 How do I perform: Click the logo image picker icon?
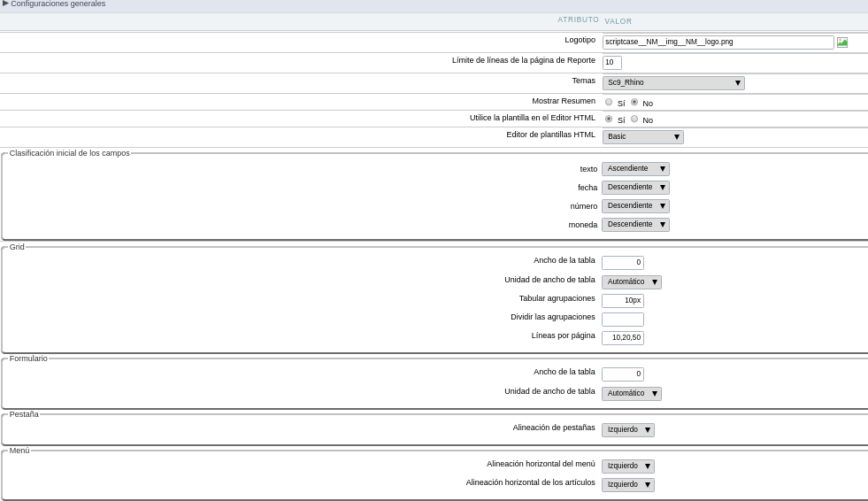tap(842, 42)
